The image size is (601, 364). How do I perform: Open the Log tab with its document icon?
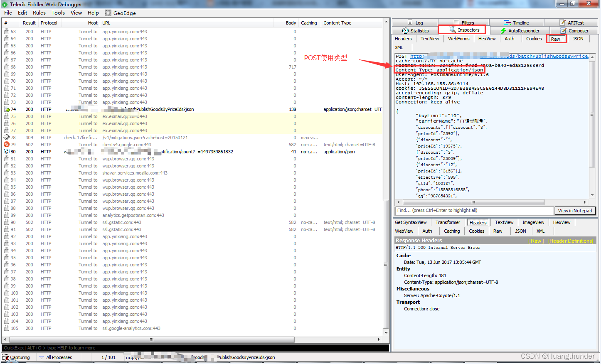[415, 23]
